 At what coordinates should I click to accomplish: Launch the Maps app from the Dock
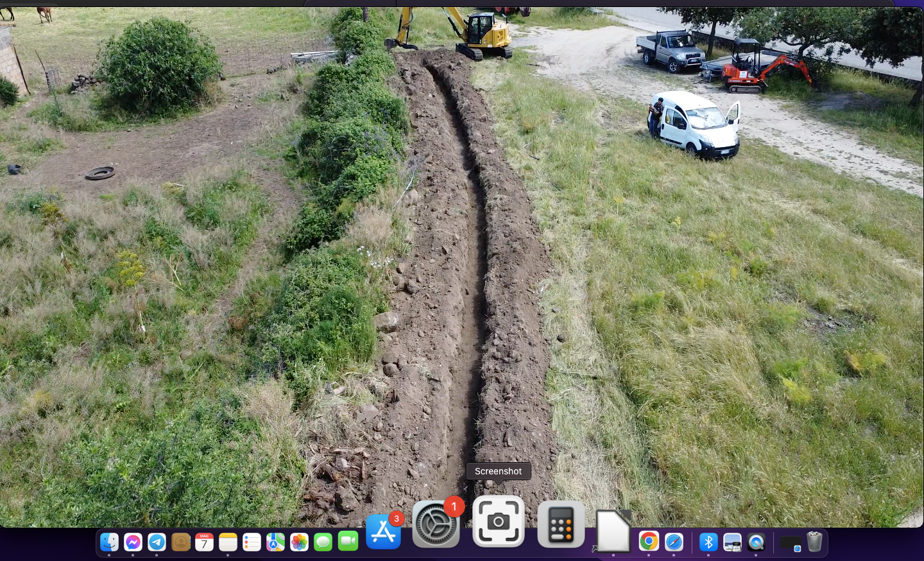[x=275, y=542]
